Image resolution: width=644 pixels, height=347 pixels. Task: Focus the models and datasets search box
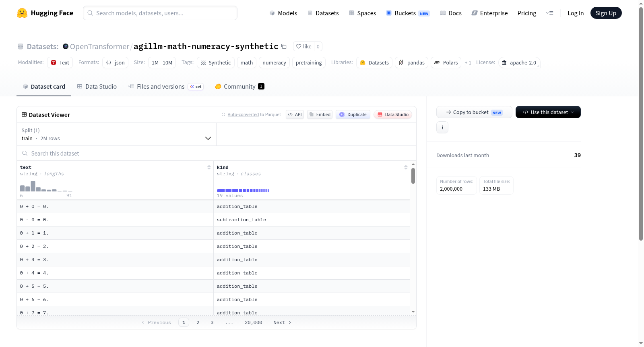[160, 13]
